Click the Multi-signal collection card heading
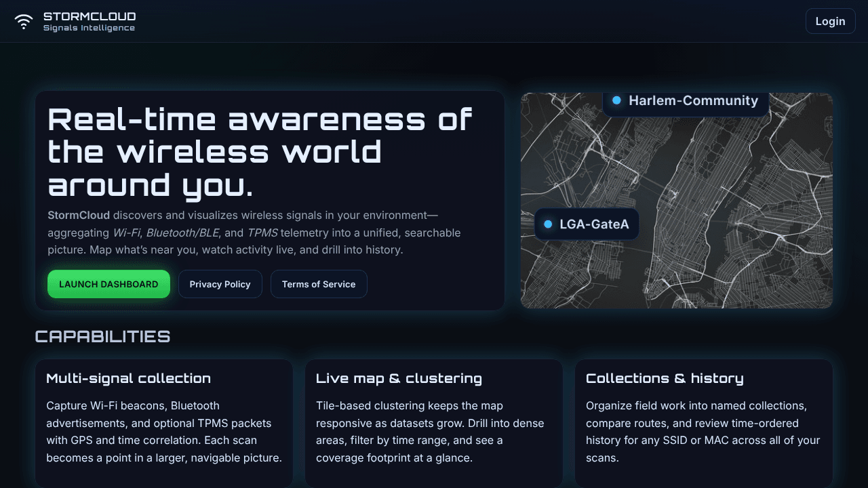The width and height of the screenshot is (868, 488). point(129,378)
